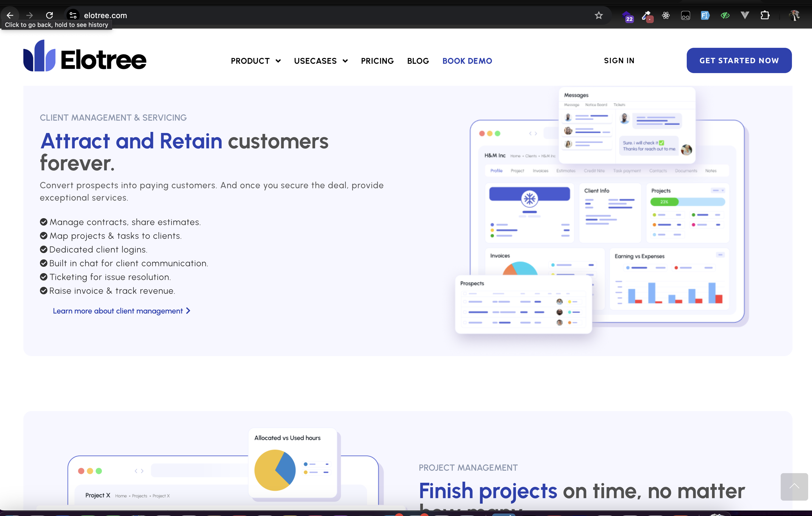Click the GET STARTED NOW button
The image size is (812, 516).
coord(739,60)
